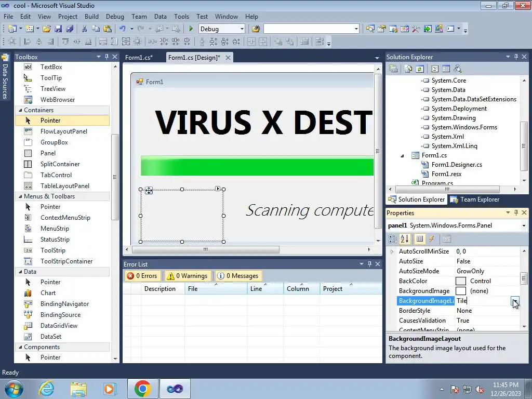Expand the AutoScrollMinSize property
This screenshot has width=532, height=399.
point(392,251)
